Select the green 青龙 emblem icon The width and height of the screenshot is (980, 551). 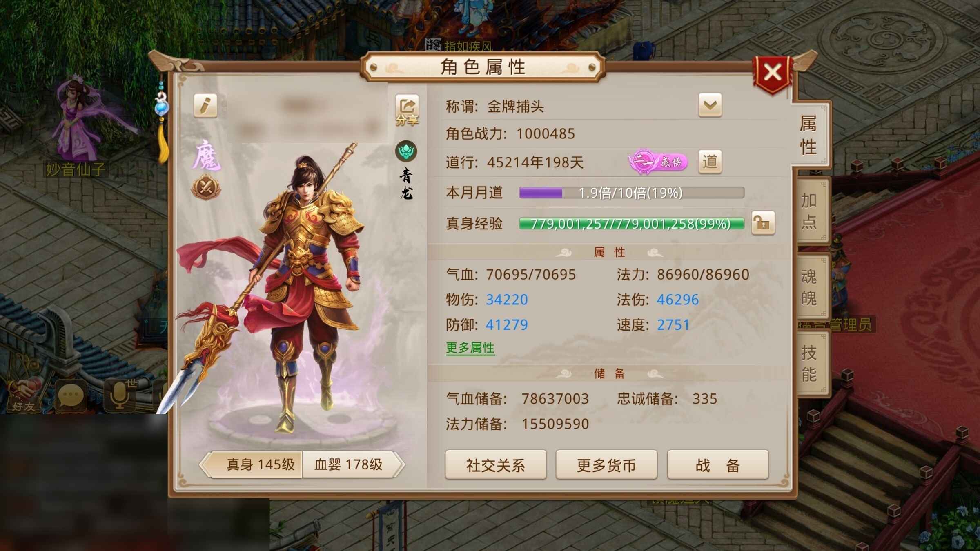pos(406,151)
